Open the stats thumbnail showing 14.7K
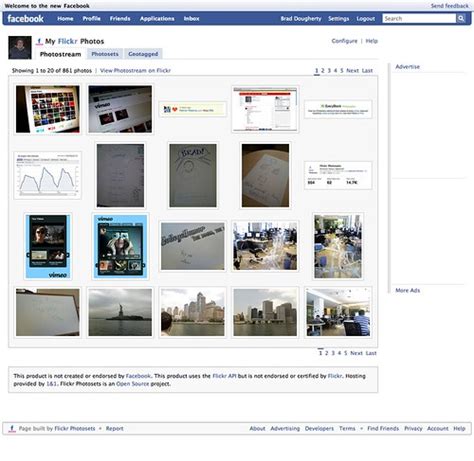This screenshot has height=461, width=474. [x=338, y=175]
